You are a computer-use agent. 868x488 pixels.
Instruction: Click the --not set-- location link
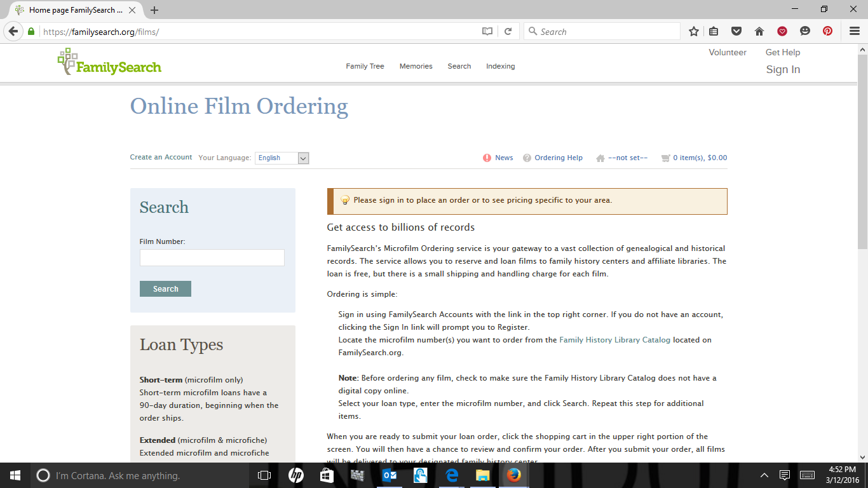[628, 158]
